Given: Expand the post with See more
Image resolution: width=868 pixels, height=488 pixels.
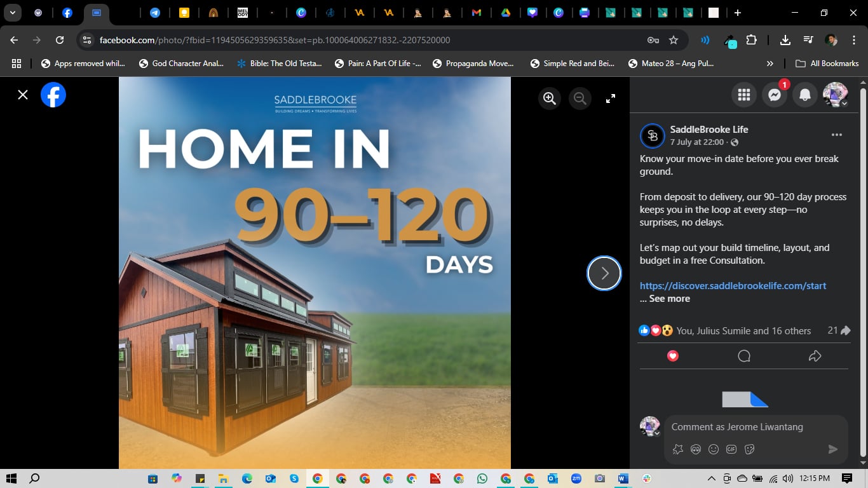Looking at the screenshot, I should (670, 299).
